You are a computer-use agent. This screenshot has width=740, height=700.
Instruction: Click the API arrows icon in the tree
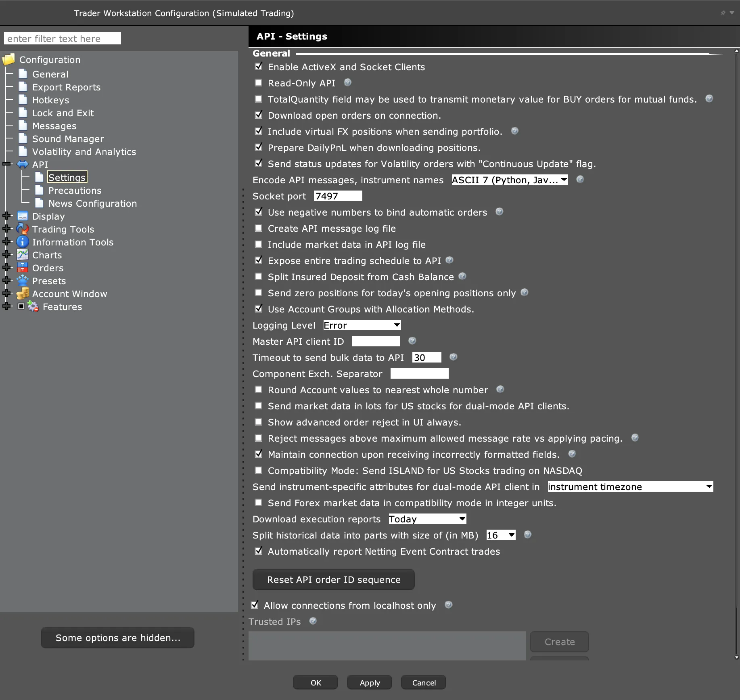click(23, 164)
